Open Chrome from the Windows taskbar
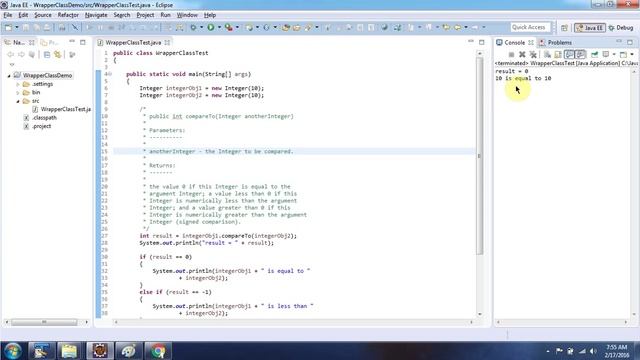Screen dimensions: 640x360 click(x=158, y=351)
